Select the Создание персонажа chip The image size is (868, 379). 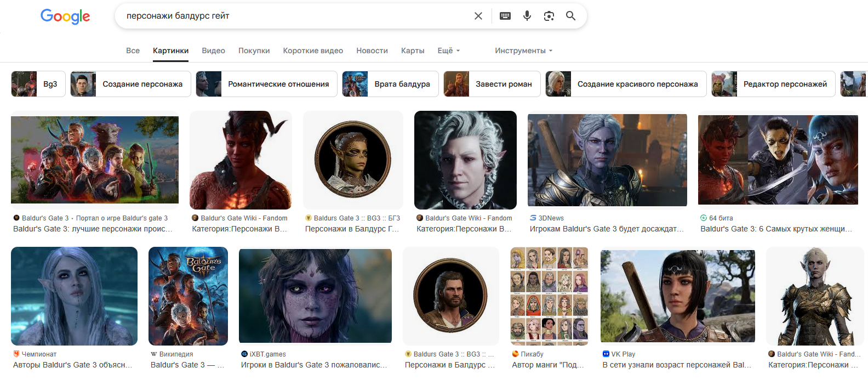click(130, 84)
